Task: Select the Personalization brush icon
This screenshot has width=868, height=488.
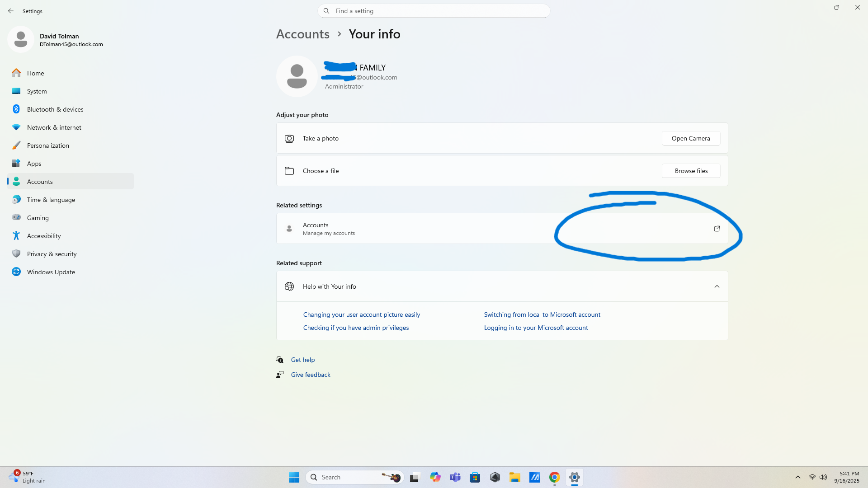Action: (x=16, y=145)
